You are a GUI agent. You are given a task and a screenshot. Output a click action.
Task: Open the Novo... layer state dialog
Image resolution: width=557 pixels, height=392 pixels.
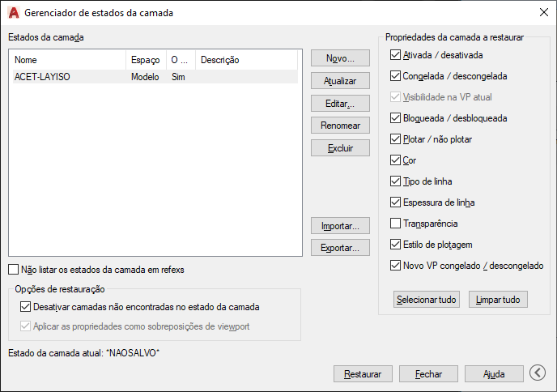[x=340, y=58]
